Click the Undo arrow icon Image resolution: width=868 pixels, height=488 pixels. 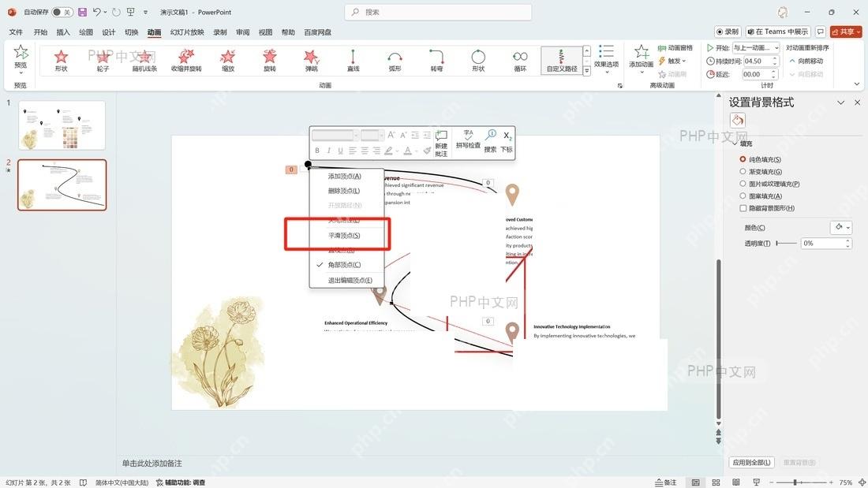97,12
